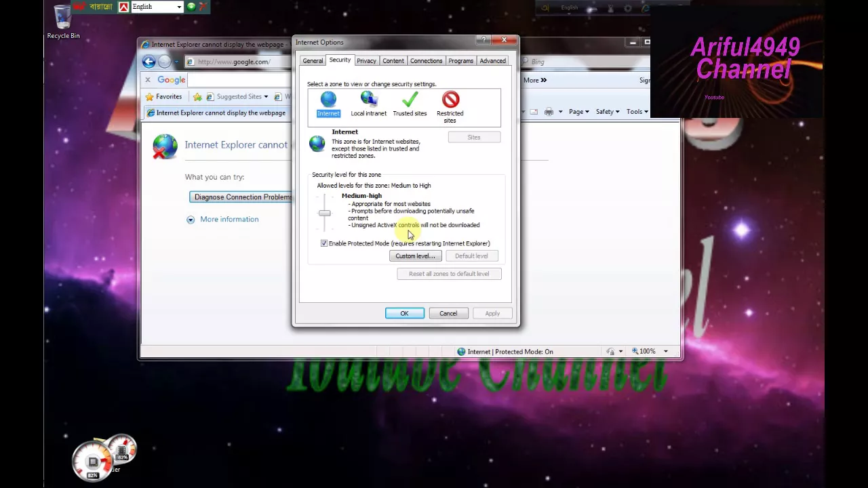The width and height of the screenshot is (868, 488).
Task: Open the zoom level dropdown arrow at 100%
Action: 665,352
